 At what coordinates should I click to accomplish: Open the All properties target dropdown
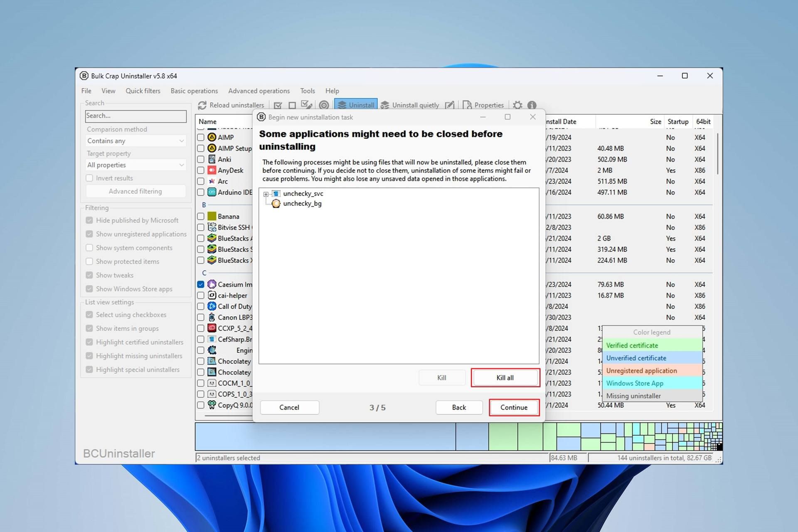(x=135, y=165)
